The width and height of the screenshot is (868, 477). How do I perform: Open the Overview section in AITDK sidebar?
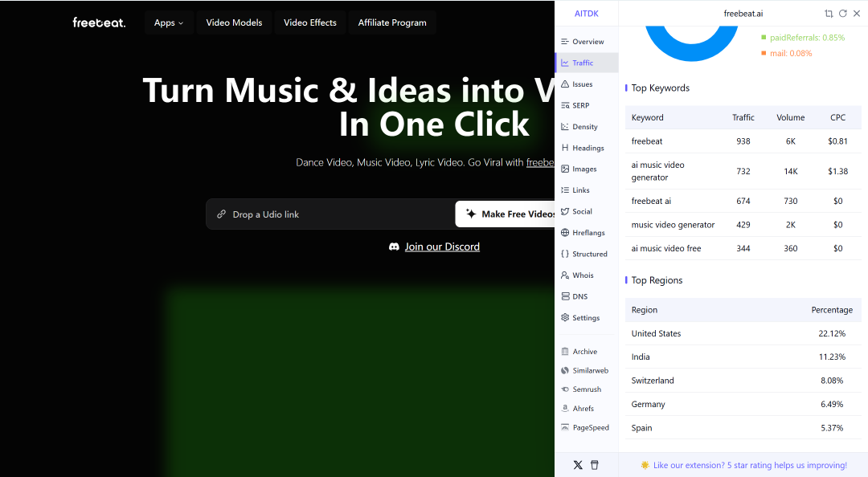coord(586,42)
